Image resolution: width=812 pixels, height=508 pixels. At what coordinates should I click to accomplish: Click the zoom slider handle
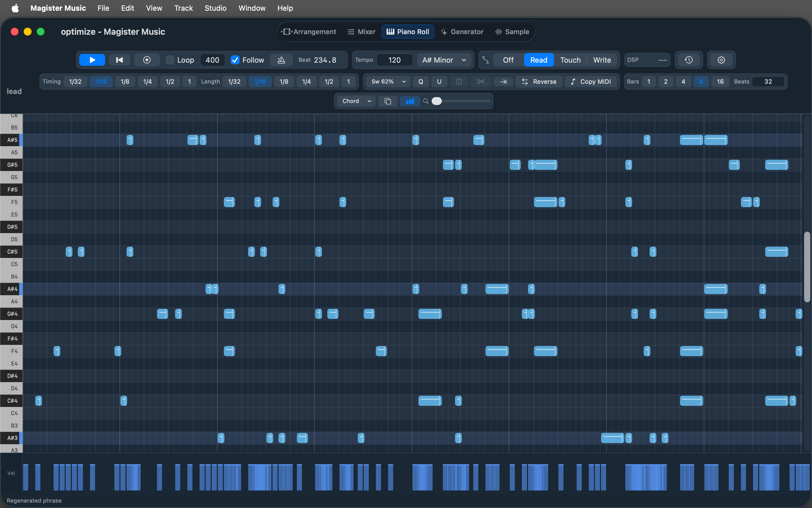click(436, 101)
